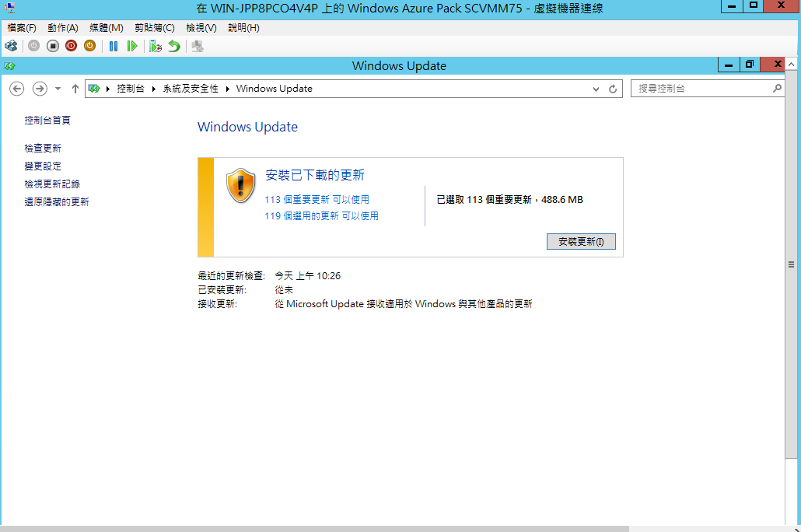Go back with the Back arrow
The width and height of the screenshot is (801, 532).
click(x=17, y=89)
